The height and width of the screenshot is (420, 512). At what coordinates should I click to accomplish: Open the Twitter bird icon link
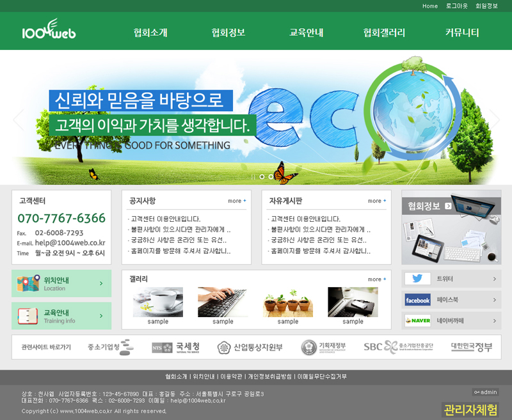[x=417, y=279]
